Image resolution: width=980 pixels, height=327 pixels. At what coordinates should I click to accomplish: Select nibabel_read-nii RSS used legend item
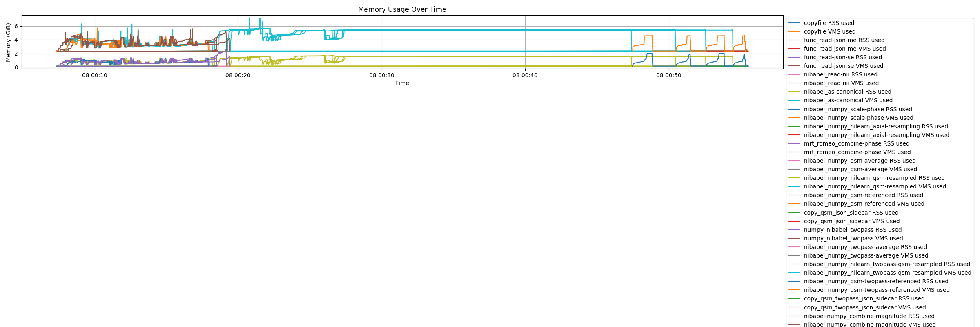(833, 75)
